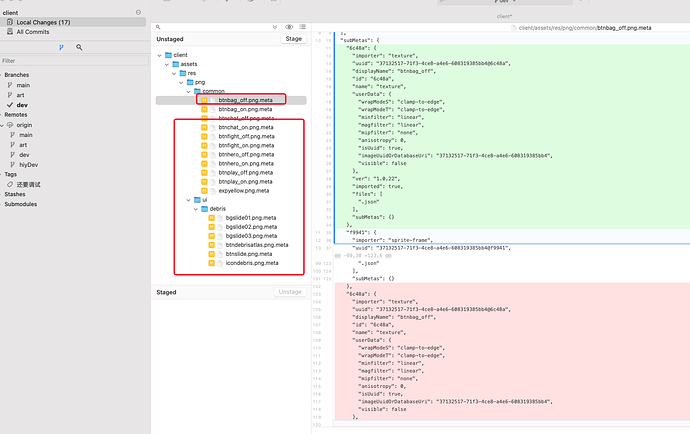Viewport: 690px width, 434px height.
Task: Focus the sidebar Filter field
Action: pyautogui.click(x=74, y=61)
